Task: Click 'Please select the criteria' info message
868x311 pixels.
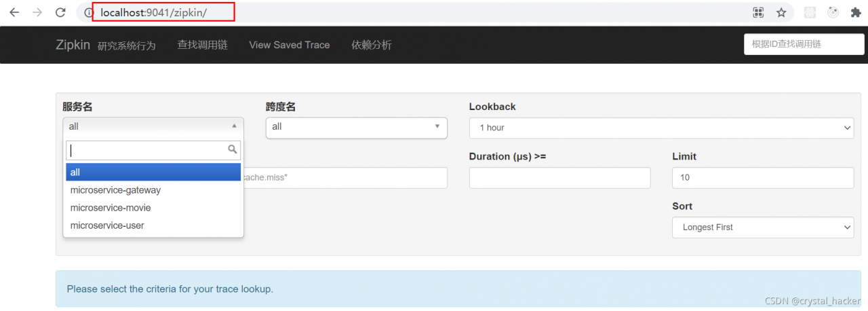Action: [x=170, y=289]
